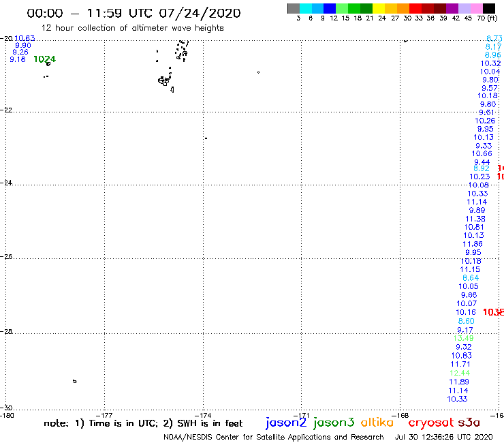Click the 'Jul 30 12:36:26 UTC 2020' timestamp

pyautogui.click(x=443, y=437)
